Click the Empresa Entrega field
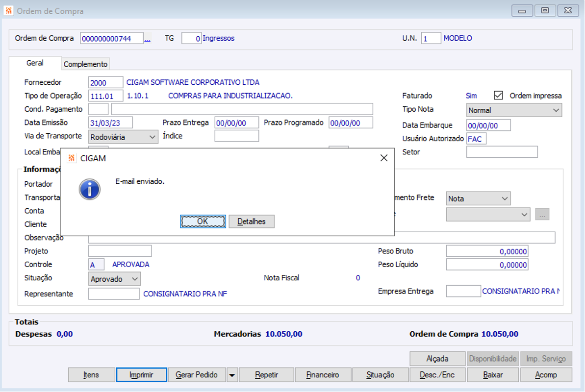 [x=463, y=291]
